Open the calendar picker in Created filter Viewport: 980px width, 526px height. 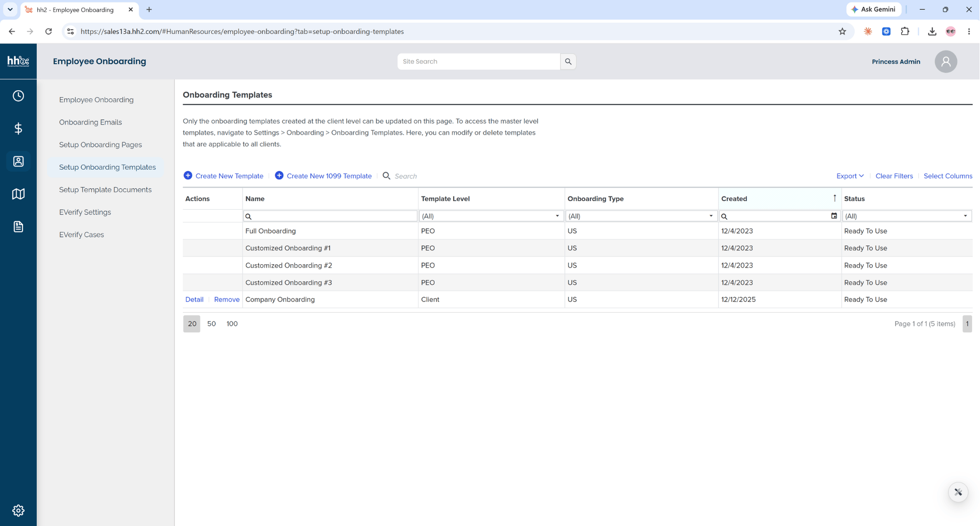[x=834, y=216]
